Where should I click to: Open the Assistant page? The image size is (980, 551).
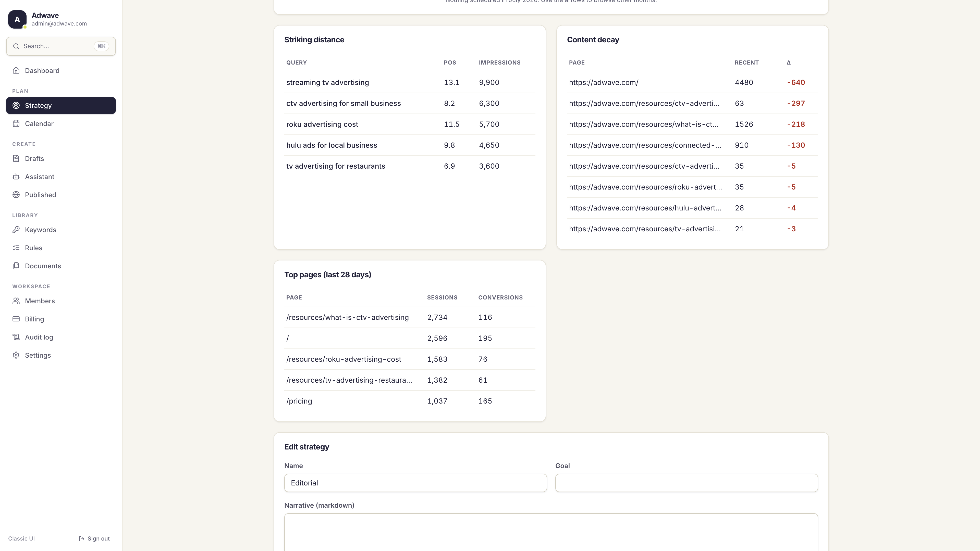pos(61,177)
